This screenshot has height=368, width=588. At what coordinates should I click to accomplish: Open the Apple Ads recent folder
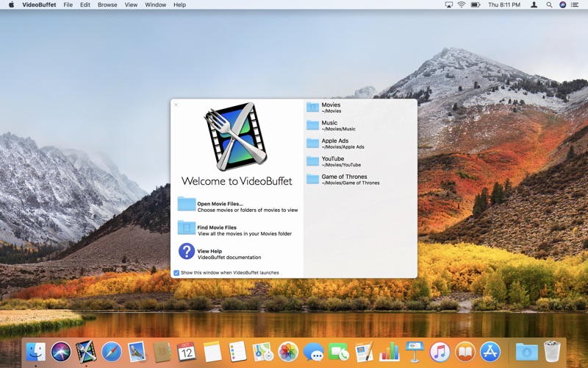pos(360,144)
